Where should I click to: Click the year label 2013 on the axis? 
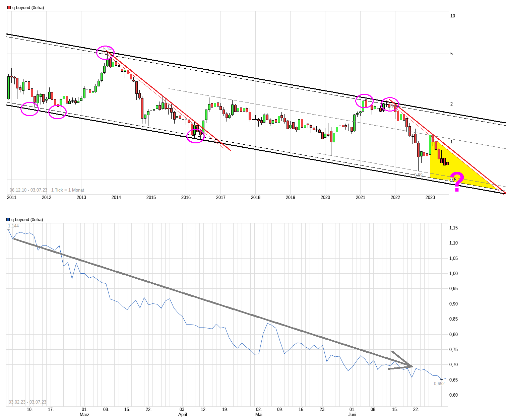(81, 197)
